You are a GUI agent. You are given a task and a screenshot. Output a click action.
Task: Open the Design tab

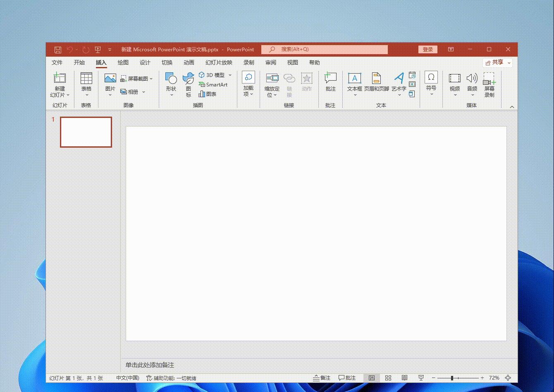click(145, 62)
